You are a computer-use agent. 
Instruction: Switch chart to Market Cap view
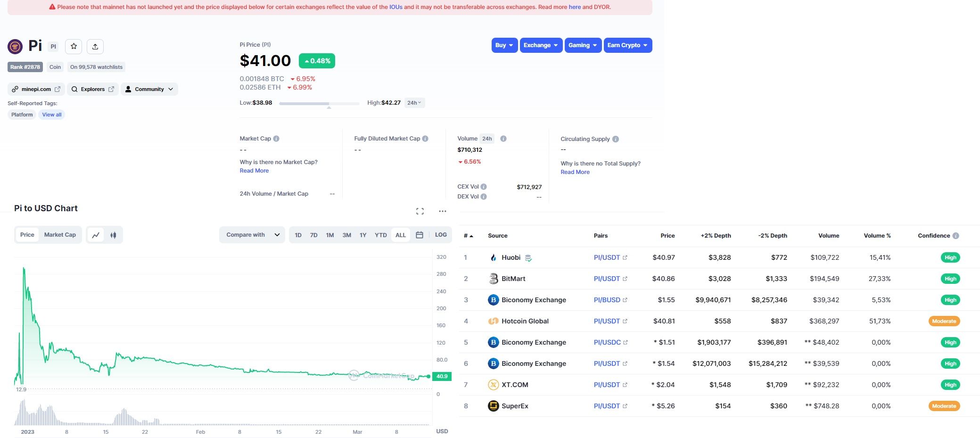pyautogui.click(x=60, y=235)
